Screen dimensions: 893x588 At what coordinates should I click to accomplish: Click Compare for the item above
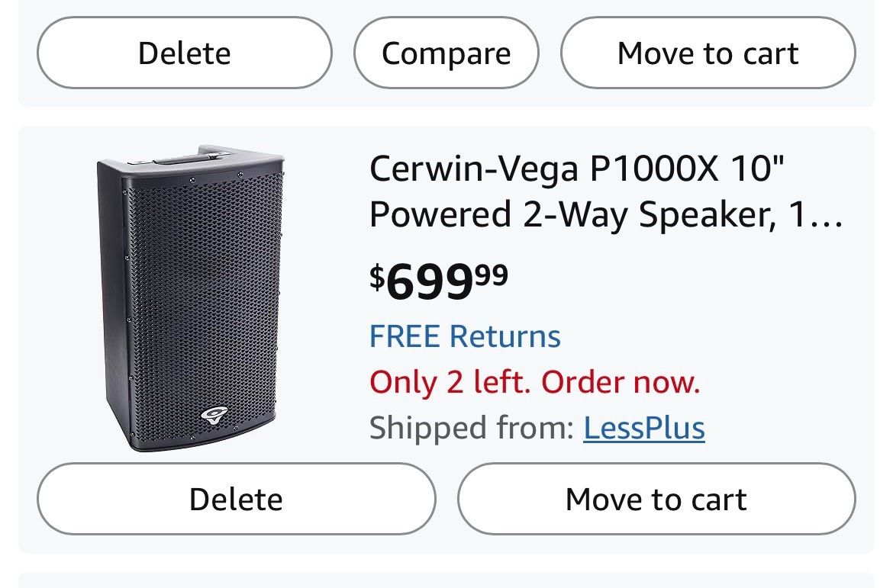pyautogui.click(x=446, y=53)
